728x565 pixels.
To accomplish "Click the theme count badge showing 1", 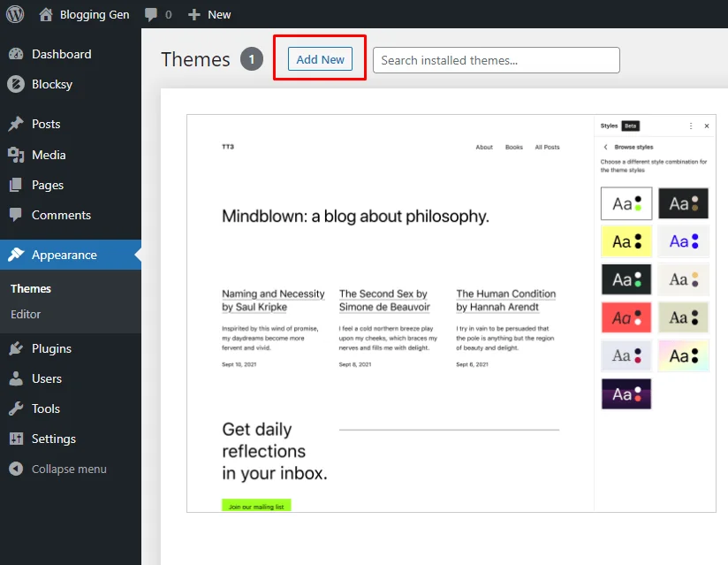I will tap(252, 59).
